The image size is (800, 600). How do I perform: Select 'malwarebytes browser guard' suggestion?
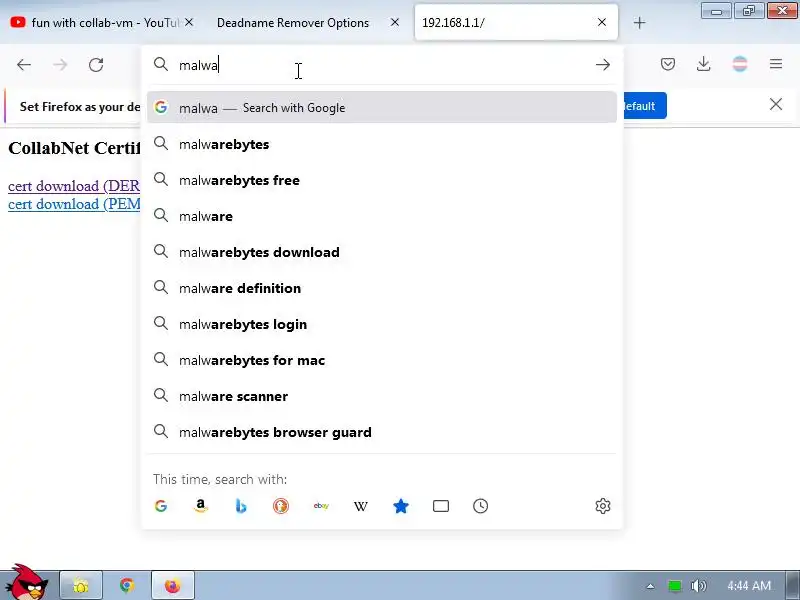click(382, 432)
